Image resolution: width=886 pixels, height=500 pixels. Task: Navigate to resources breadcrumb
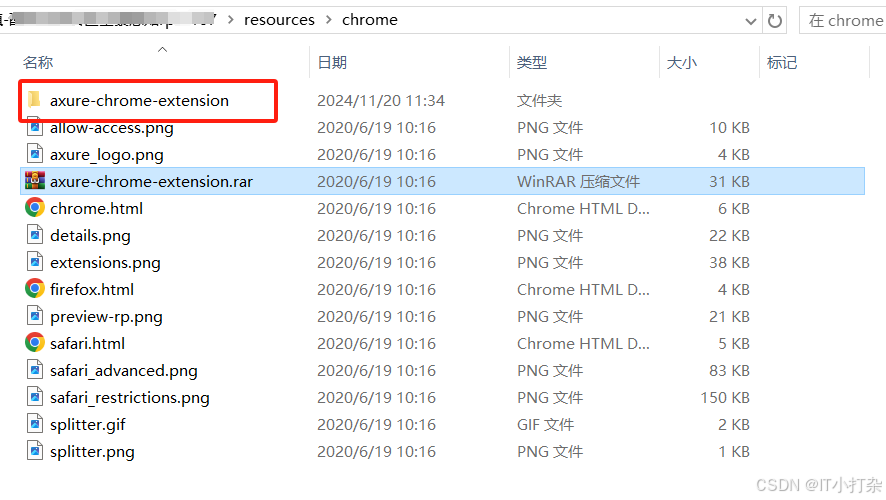click(279, 20)
